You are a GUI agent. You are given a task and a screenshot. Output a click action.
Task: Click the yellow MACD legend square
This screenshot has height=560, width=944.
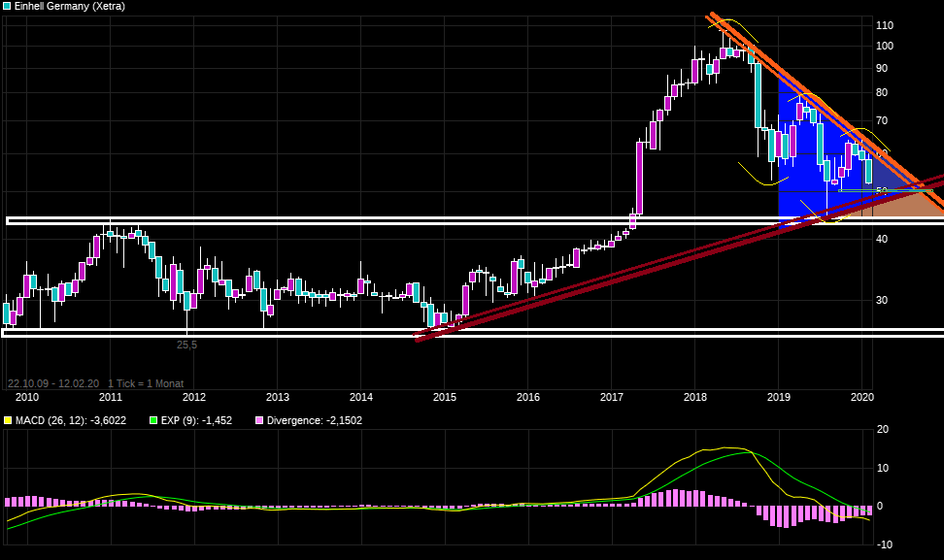click(8, 420)
